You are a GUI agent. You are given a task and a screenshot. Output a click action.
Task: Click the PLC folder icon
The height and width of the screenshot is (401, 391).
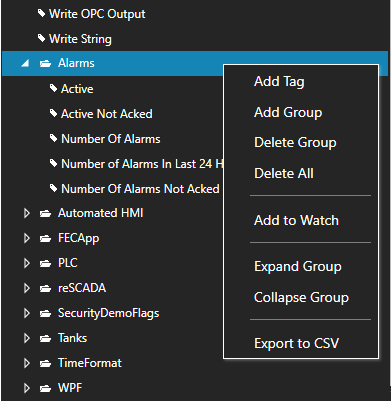tap(45, 263)
